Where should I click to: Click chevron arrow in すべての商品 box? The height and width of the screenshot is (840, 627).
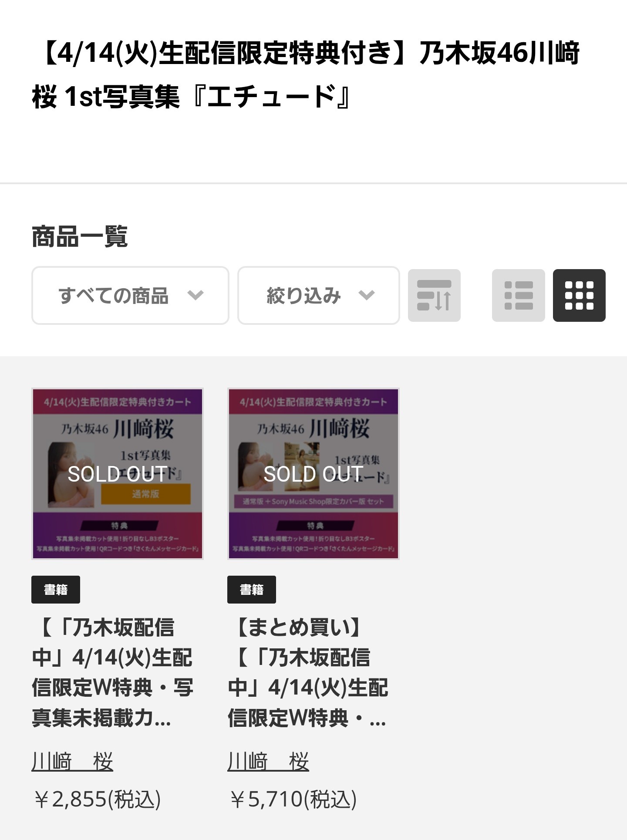[196, 295]
